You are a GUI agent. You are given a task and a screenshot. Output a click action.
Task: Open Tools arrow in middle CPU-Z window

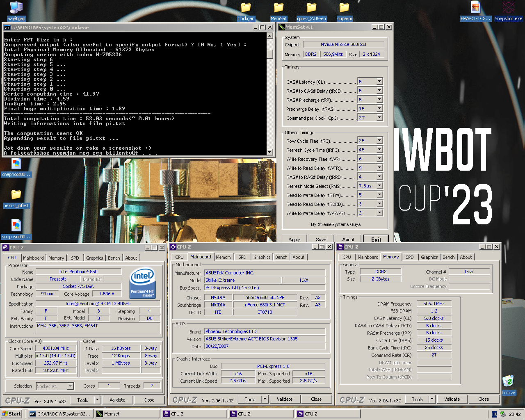tap(265, 399)
